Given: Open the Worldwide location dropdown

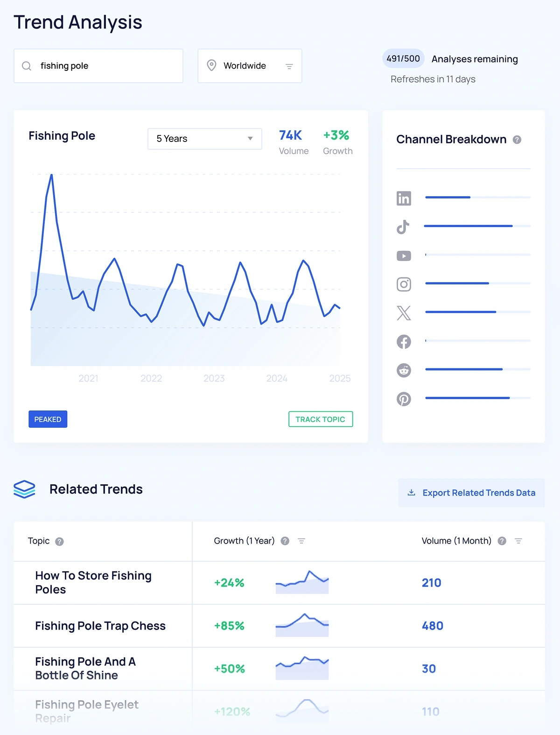Looking at the screenshot, I should (x=250, y=66).
